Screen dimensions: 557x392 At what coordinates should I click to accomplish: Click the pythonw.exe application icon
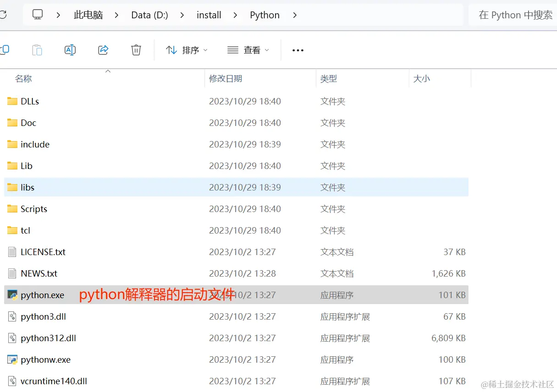[12, 359]
